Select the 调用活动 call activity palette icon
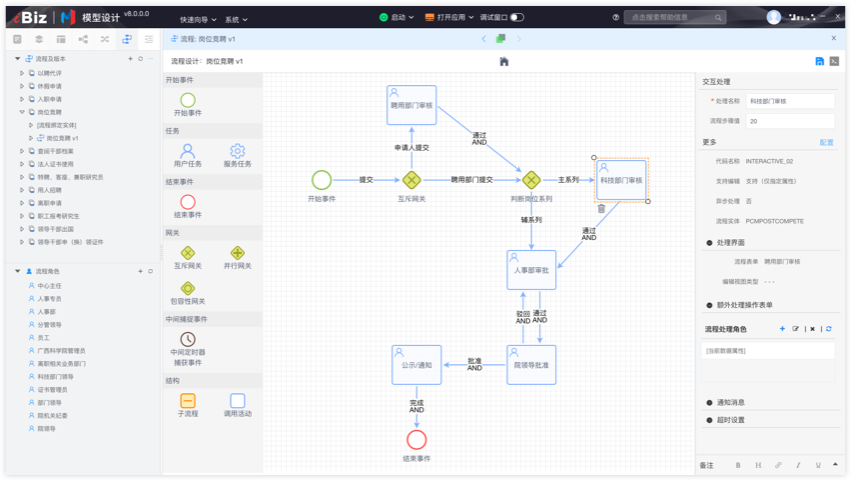This screenshot has height=481, width=851. (237, 401)
